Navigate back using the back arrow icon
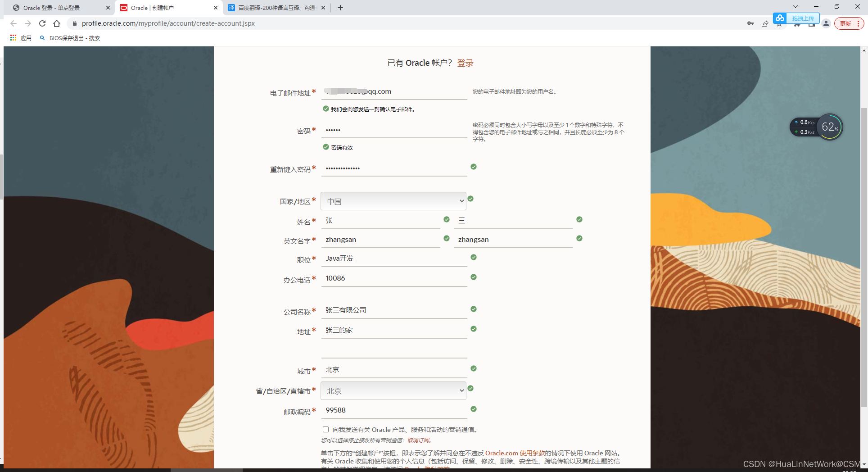 pos(13,23)
